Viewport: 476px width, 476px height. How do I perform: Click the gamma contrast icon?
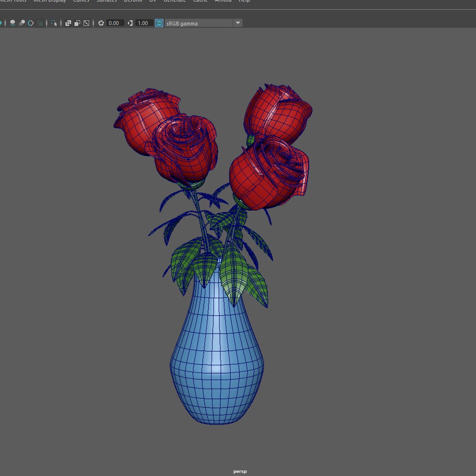pyautogui.click(x=130, y=23)
